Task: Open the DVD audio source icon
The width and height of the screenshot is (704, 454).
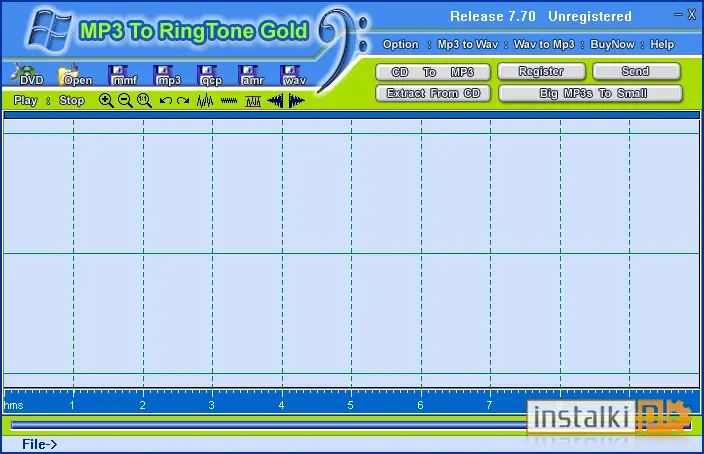Action: tap(28, 75)
